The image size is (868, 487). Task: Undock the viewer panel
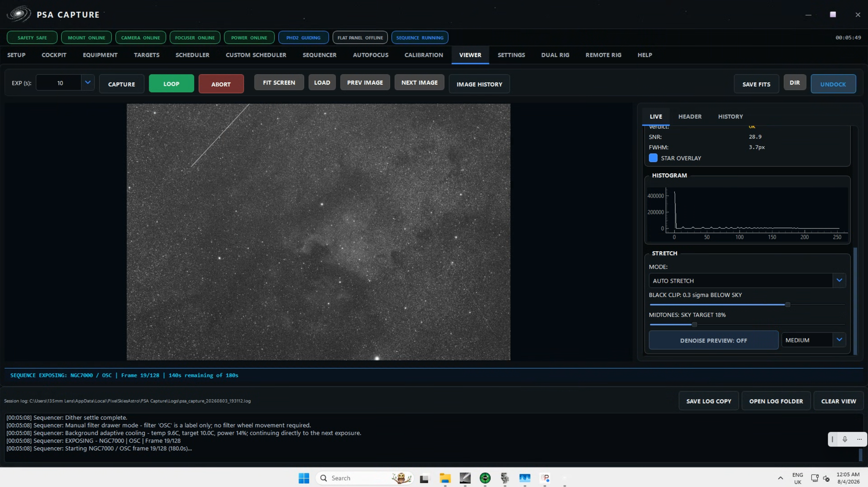coord(833,84)
